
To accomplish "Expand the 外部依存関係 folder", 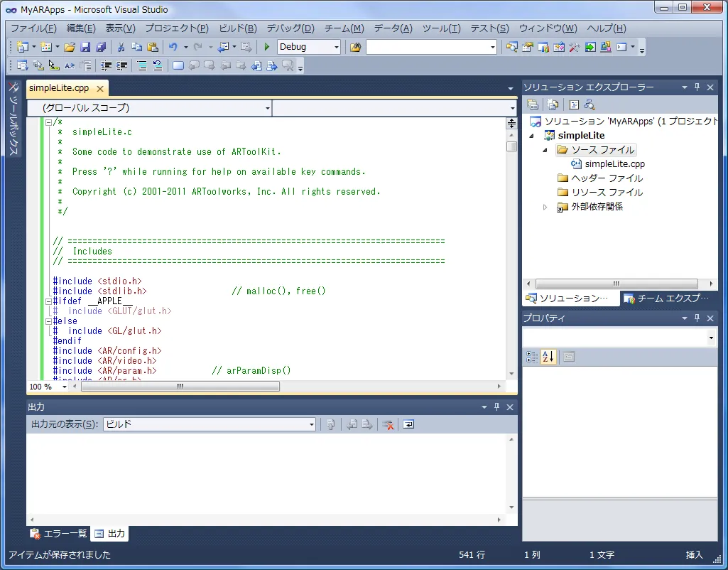I will click(545, 208).
